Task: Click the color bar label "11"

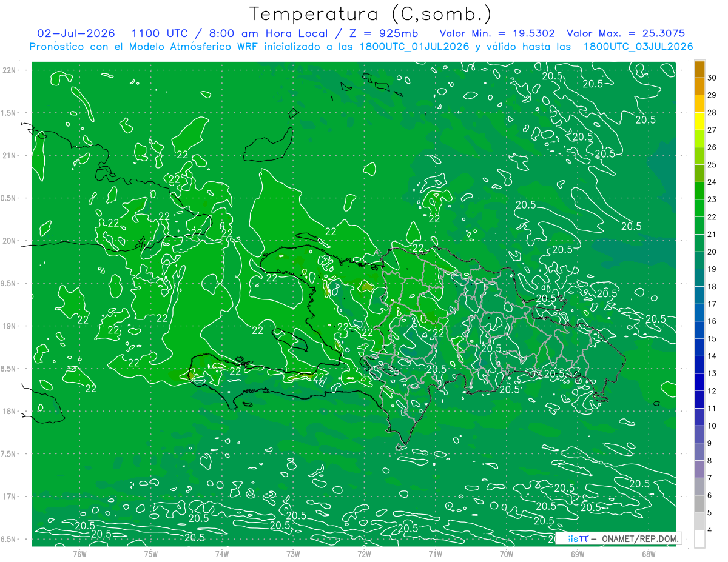Action: (x=712, y=408)
